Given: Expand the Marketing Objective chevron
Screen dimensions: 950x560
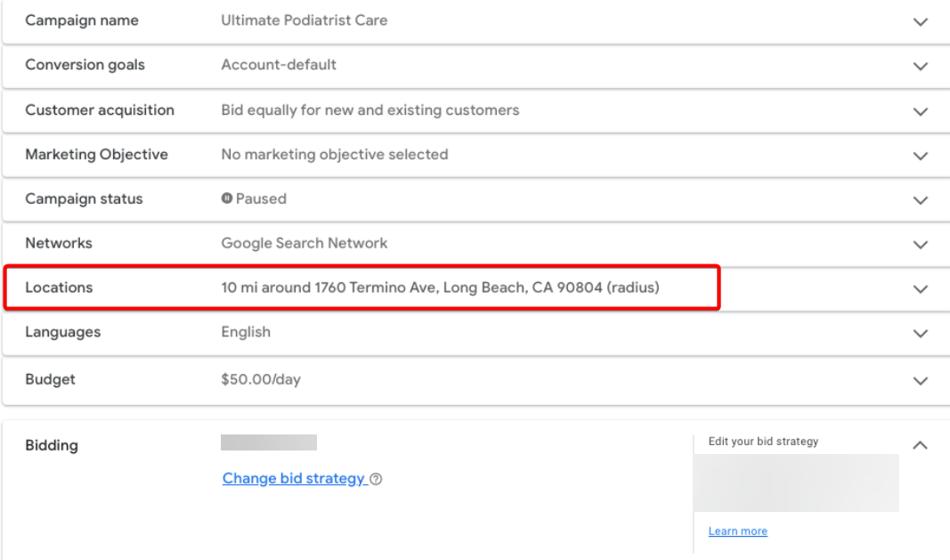Looking at the screenshot, I should [x=921, y=156].
